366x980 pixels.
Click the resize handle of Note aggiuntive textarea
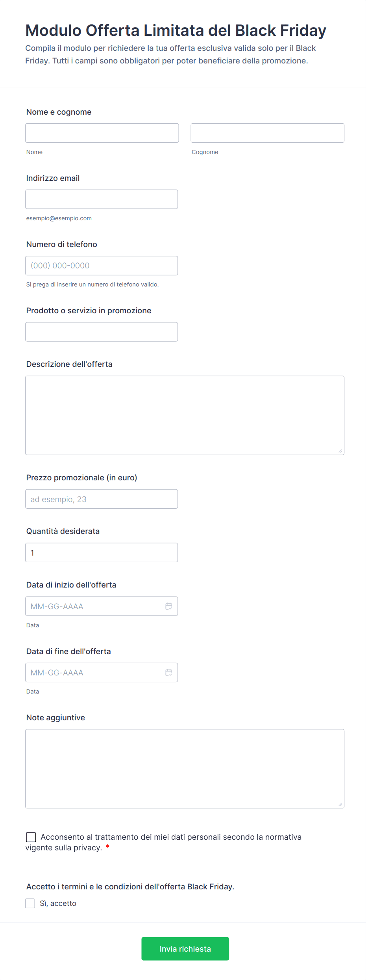[x=340, y=804]
